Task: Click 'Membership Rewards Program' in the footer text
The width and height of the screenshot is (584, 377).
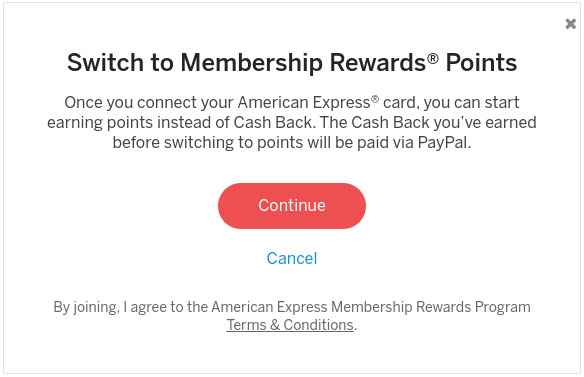Action: point(431,307)
